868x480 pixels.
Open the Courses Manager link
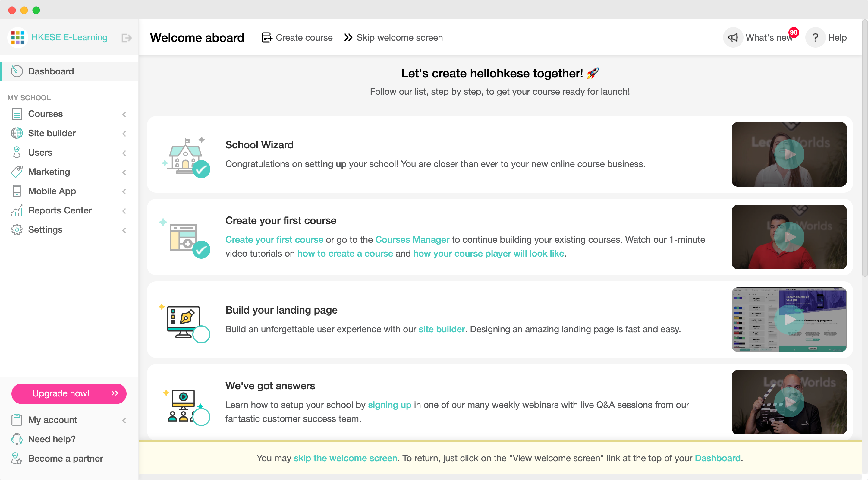(412, 239)
